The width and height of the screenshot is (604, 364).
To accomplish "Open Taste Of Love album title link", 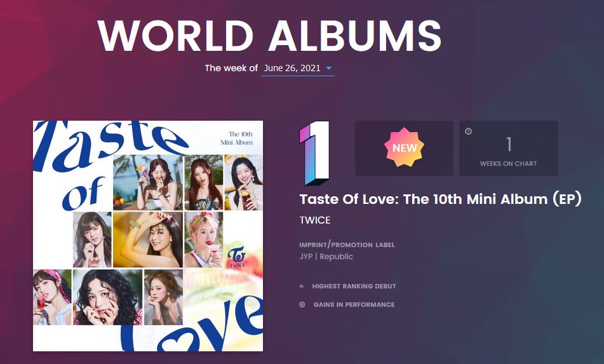I will [440, 199].
